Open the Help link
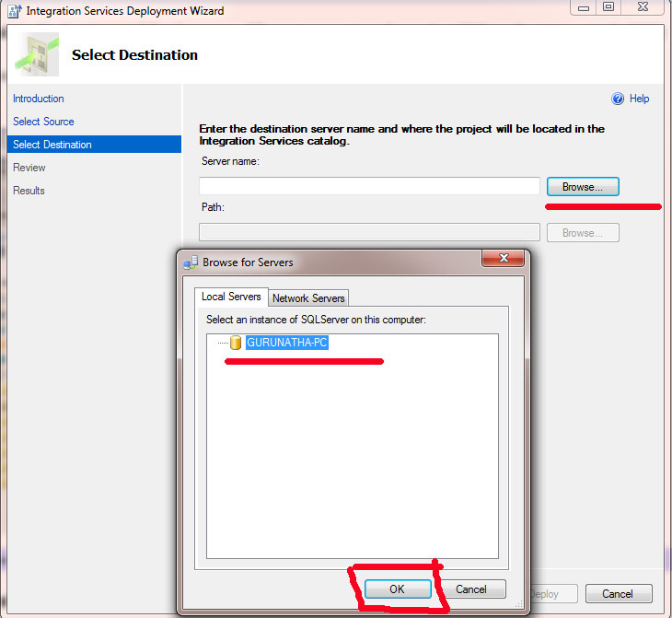672x618 pixels. (x=639, y=99)
